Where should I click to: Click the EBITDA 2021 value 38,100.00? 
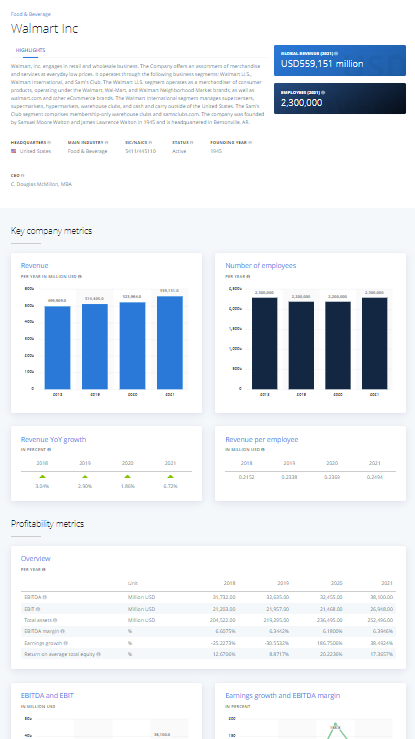click(381, 597)
